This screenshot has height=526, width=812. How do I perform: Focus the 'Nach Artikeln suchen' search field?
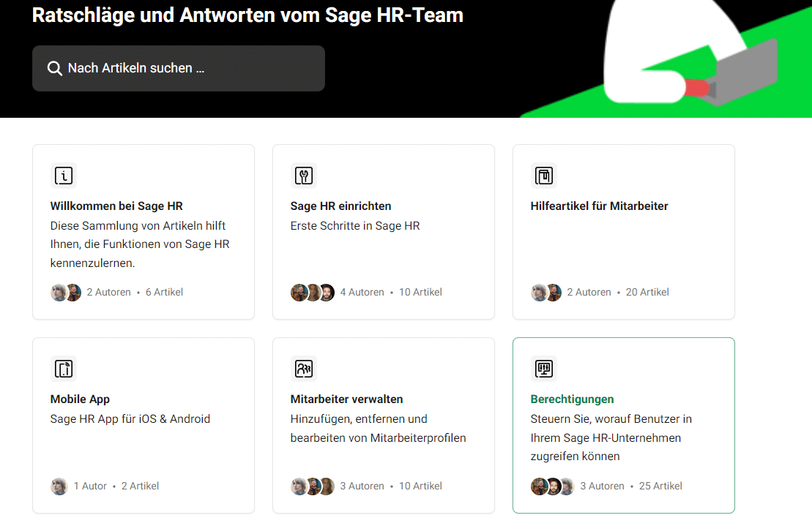tap(190, 68)
